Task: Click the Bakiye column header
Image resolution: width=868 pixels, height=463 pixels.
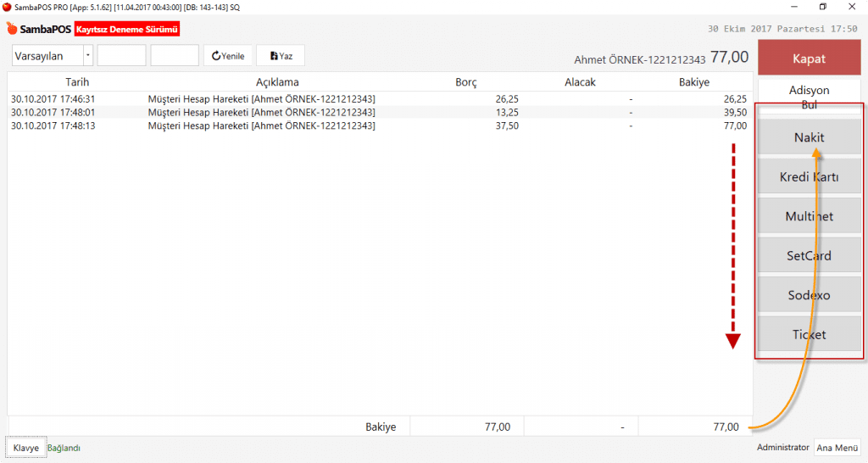Action: (x=693, y=82)
